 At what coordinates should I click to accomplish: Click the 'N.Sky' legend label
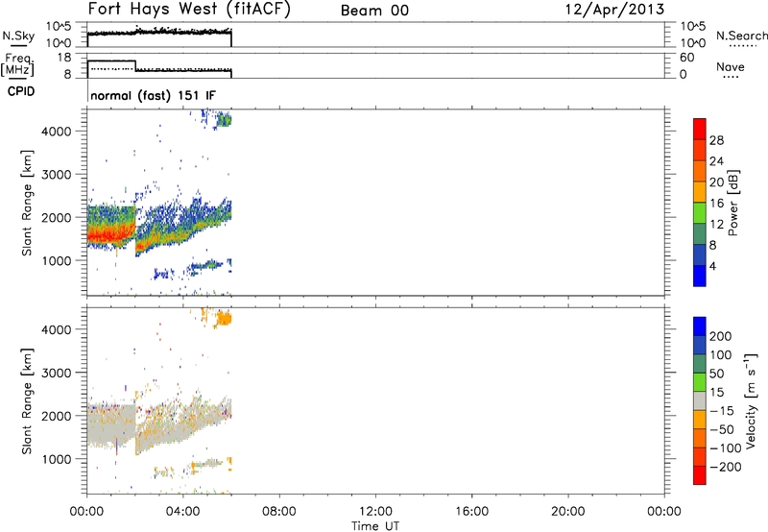18,36
